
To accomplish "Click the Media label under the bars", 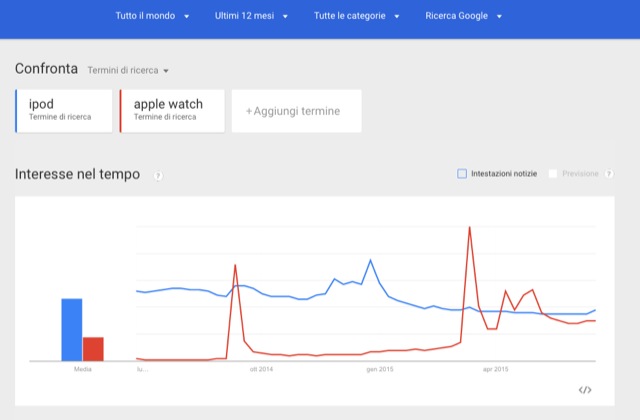I will pos(82,370).
